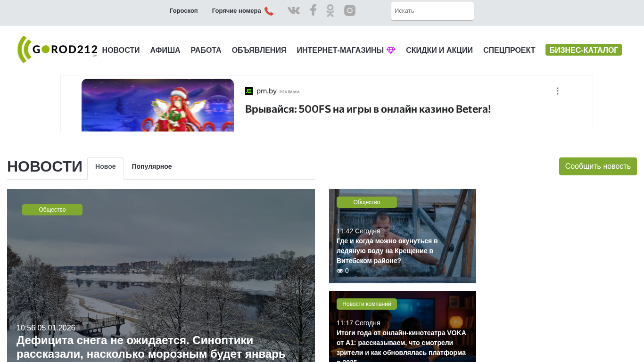The height and width of the screenshot is (362, 644).
Task: Click Общество tag on the snow forecast article
Action: click(52, 210)
